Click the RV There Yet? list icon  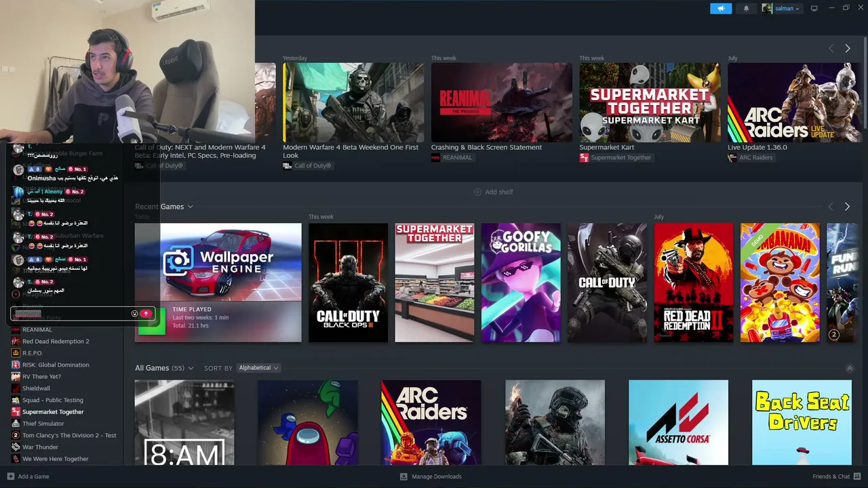(x=16, y=377)
